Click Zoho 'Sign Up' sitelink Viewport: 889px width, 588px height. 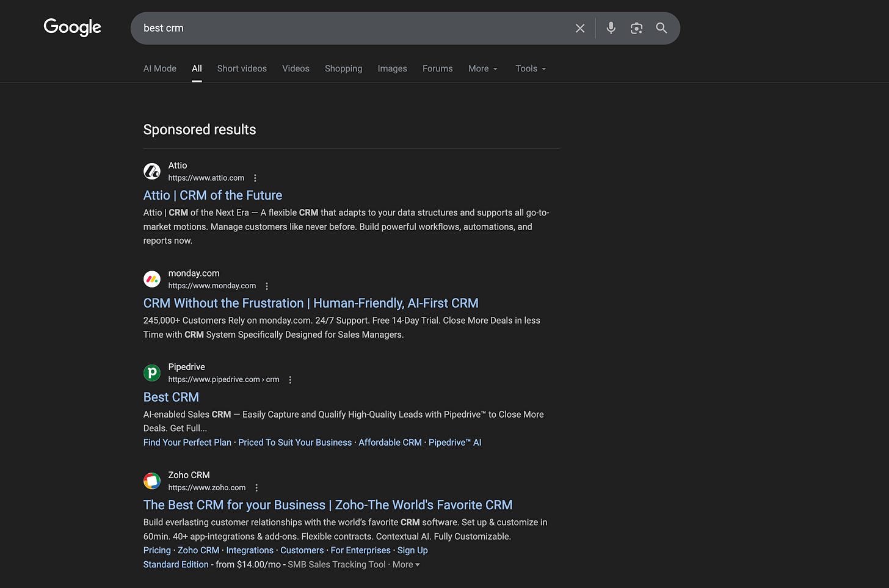[x=413, y=551]
